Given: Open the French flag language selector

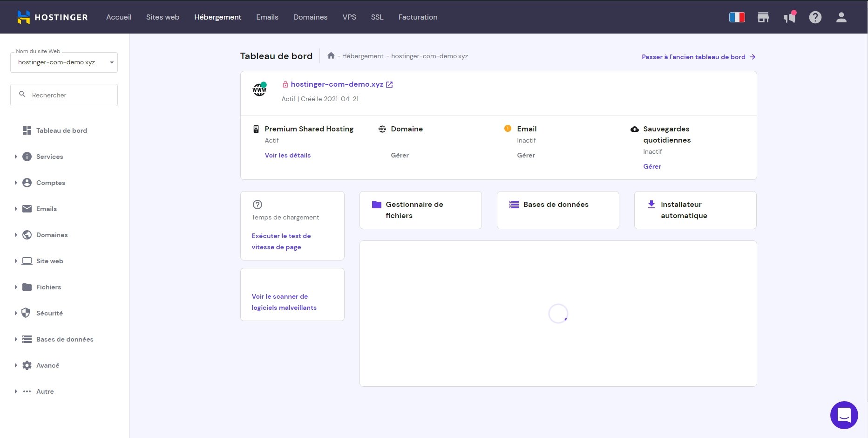Looking at the screenshot, I should pos(737,17).
